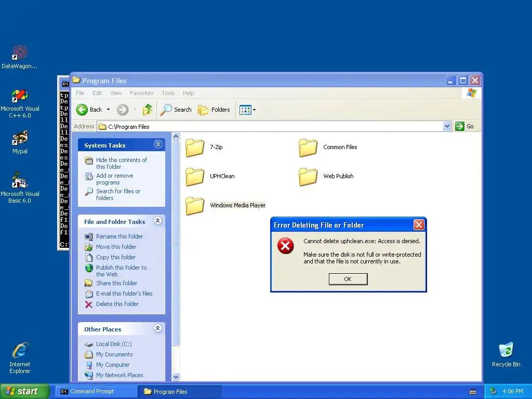Image resolution: width=532 pixels, height=399 pixels.
Task: Go up one folder level icon
Action: pos(147,110)
